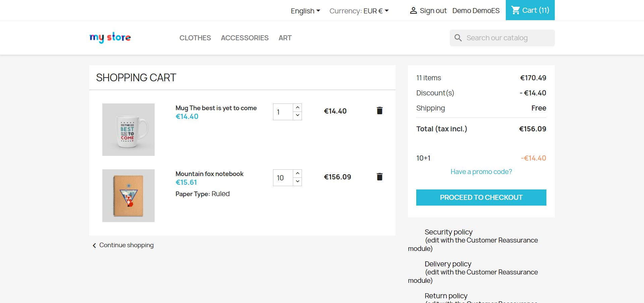The height and width of the screenshot is (303, 644).
Task: Click the Have a promo code link
Action: tap(481, 172)
